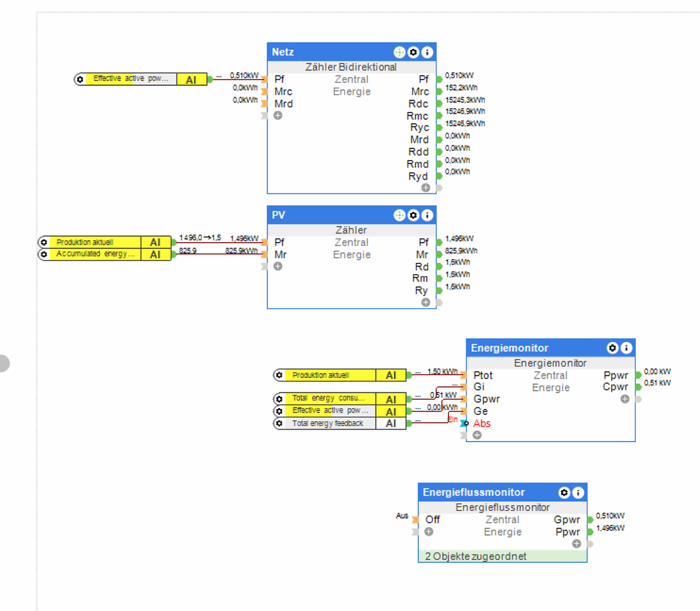The image size is (700, 611).
Task: Select the PV block title bar
Action: [352, 215]
